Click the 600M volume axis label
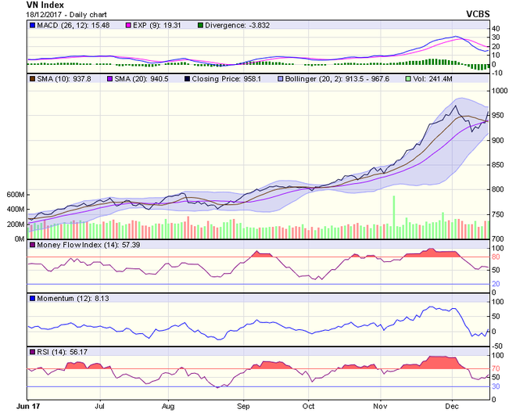Image resolution: width=516 pixels, height=420 pixels. coord(15,195)
